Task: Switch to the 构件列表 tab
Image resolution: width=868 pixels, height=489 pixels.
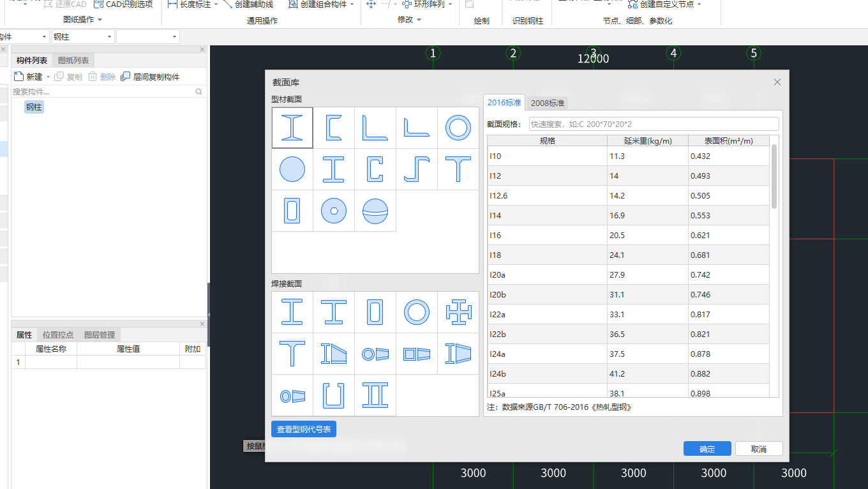Action: [32, 61]
